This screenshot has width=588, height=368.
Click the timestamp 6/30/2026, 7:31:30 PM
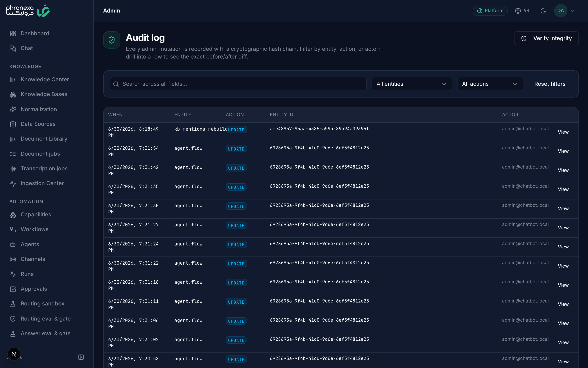[133, 209]
